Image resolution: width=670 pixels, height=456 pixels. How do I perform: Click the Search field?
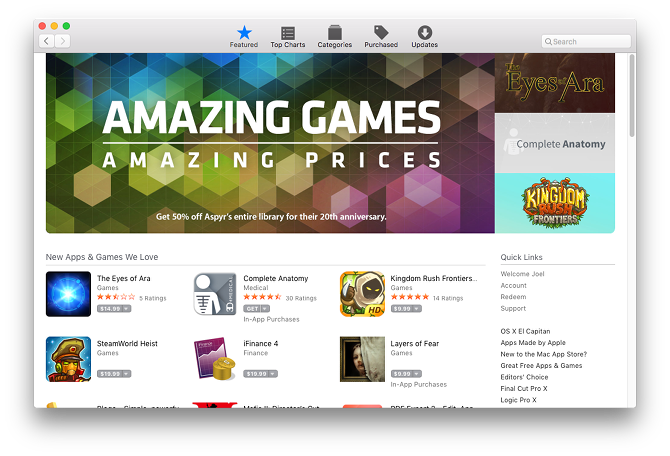pyautogui.click(x=586, y=41)
